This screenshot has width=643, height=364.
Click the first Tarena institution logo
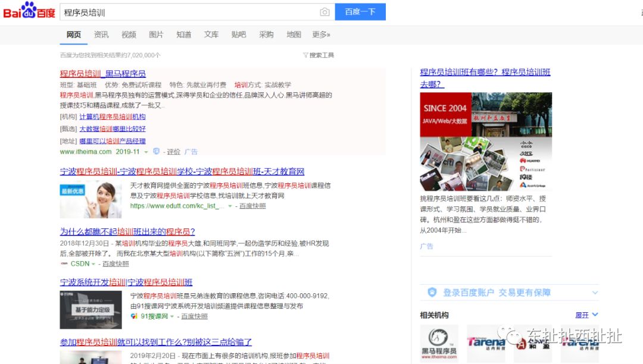pyautogui.click(x=486, y=343)
